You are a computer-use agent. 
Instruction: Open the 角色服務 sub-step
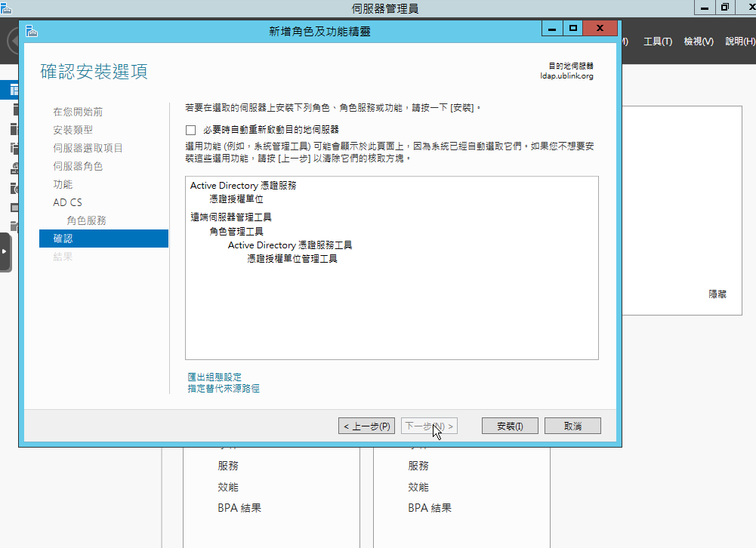tap(86, 220)
